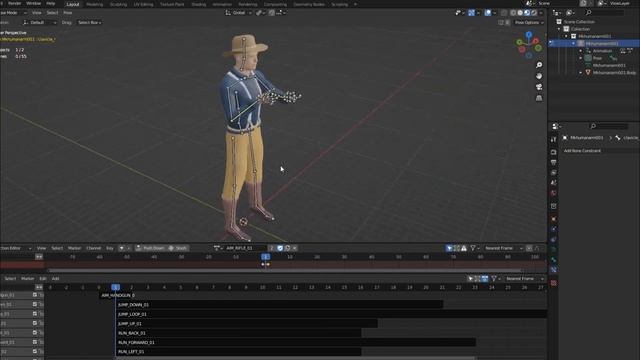Open the overlays dropdown arrow

coord(494,13)
